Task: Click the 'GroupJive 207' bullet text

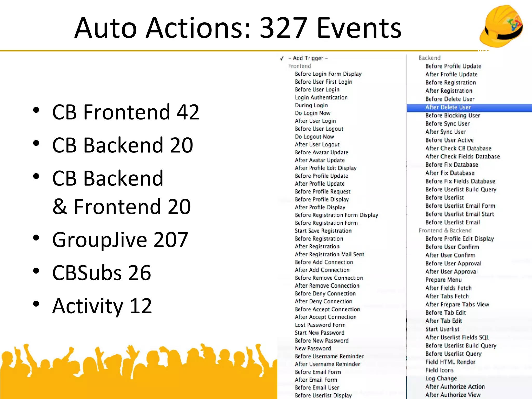Action: point(120,240)
